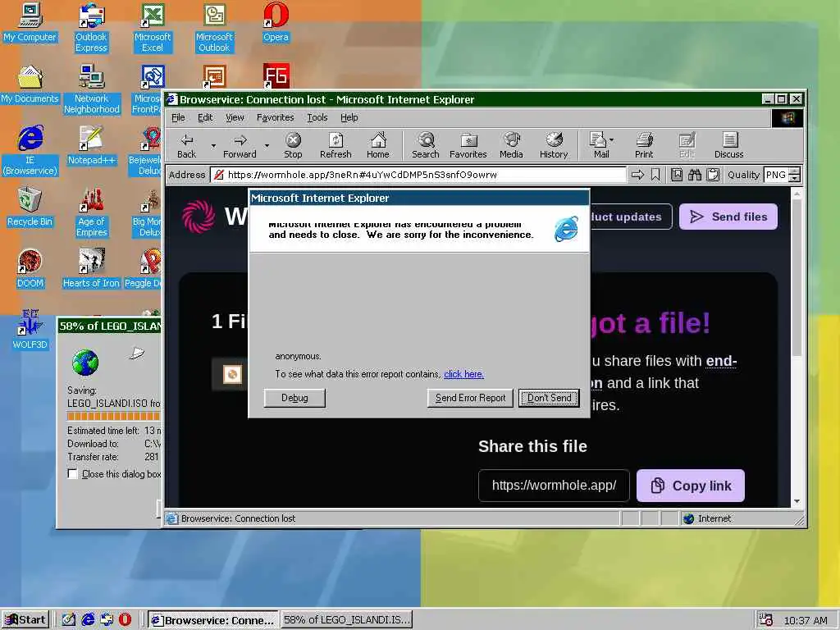Go to the Home page
The width and height of the screenshot is (840, 630).
coord(377,146)
